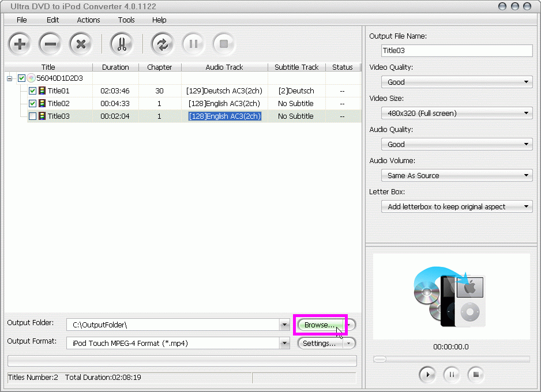
Task: Open the Settings button's arrow menu
Action: [349, 344]
